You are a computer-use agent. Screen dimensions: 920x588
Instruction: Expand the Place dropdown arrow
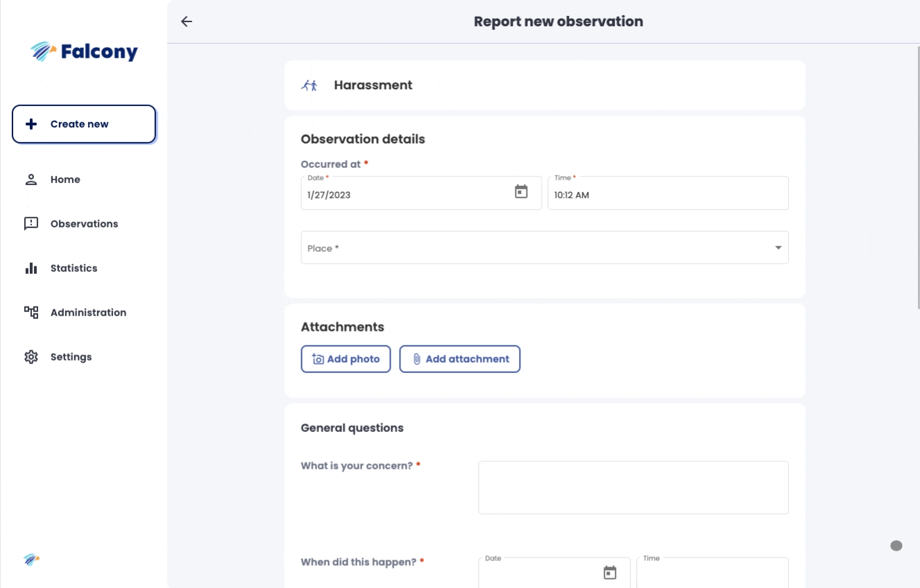(778, 248)
